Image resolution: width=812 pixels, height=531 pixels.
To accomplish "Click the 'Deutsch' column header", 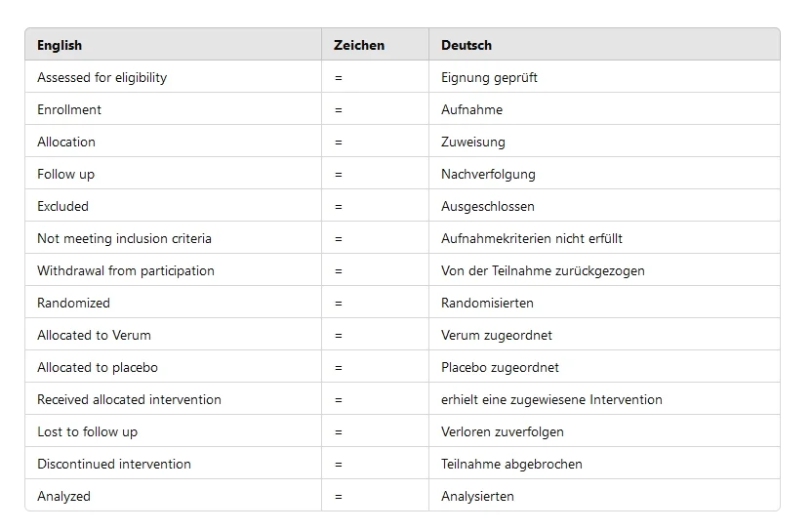I will 467,45.
